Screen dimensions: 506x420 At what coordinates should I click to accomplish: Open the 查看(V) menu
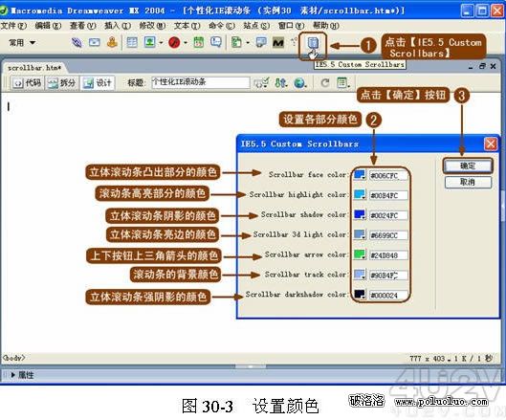[x=82, y=26]
